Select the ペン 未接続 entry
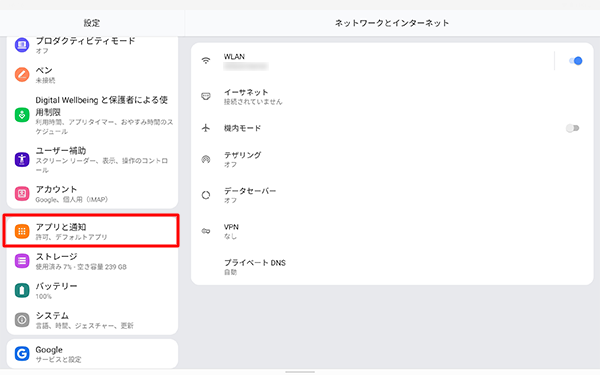600x375 pixels. pyautogui.click(x=92, y=75)
